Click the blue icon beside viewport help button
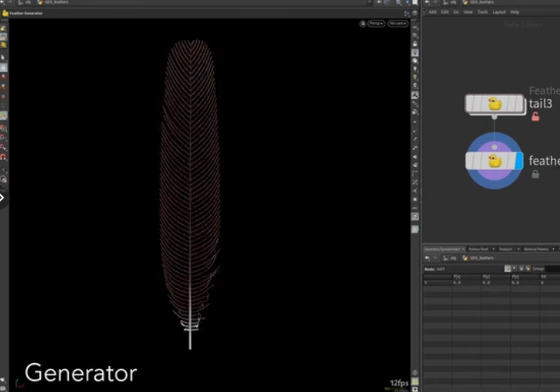 pos(406,13)
